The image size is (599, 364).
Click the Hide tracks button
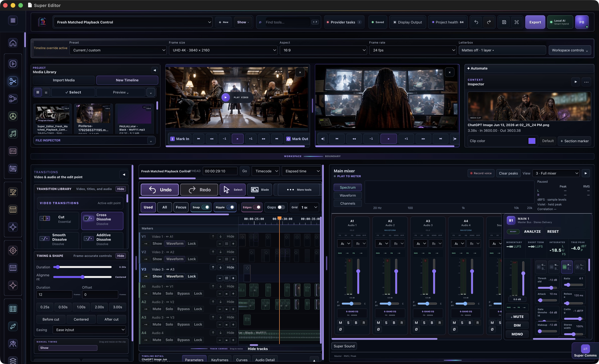click(x=257, y=349)
